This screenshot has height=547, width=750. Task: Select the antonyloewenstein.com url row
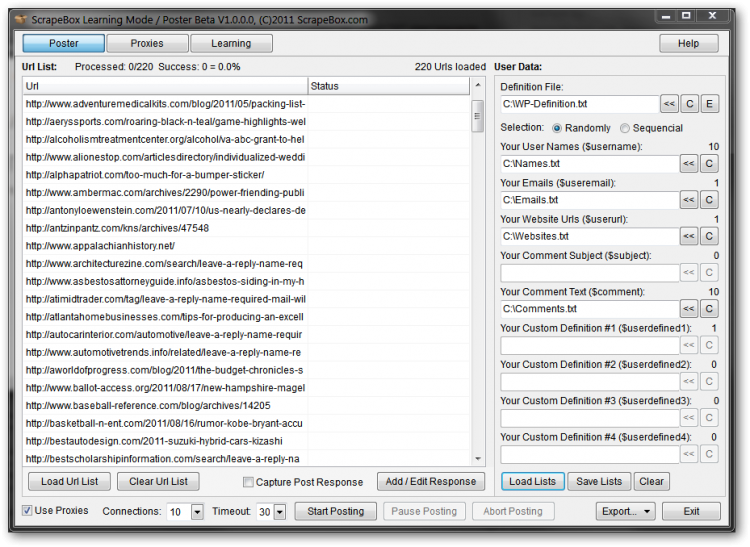tap(246, 210)
